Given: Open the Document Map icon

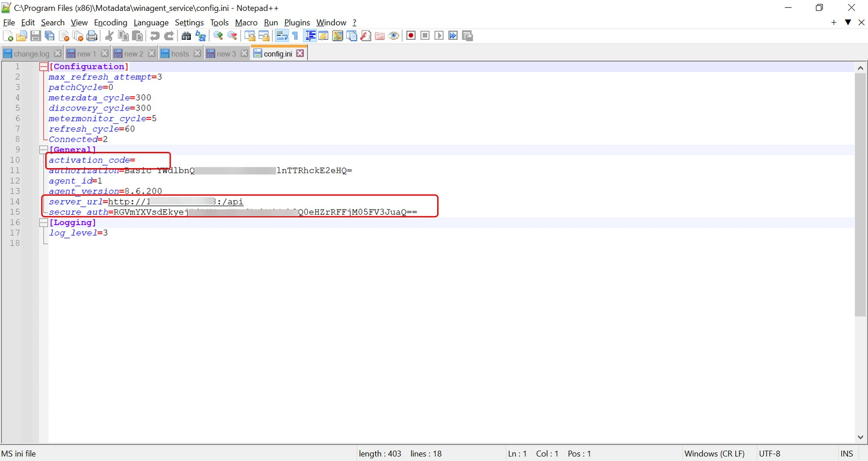Looking at the screenshot, I should (x=338, y=36).
